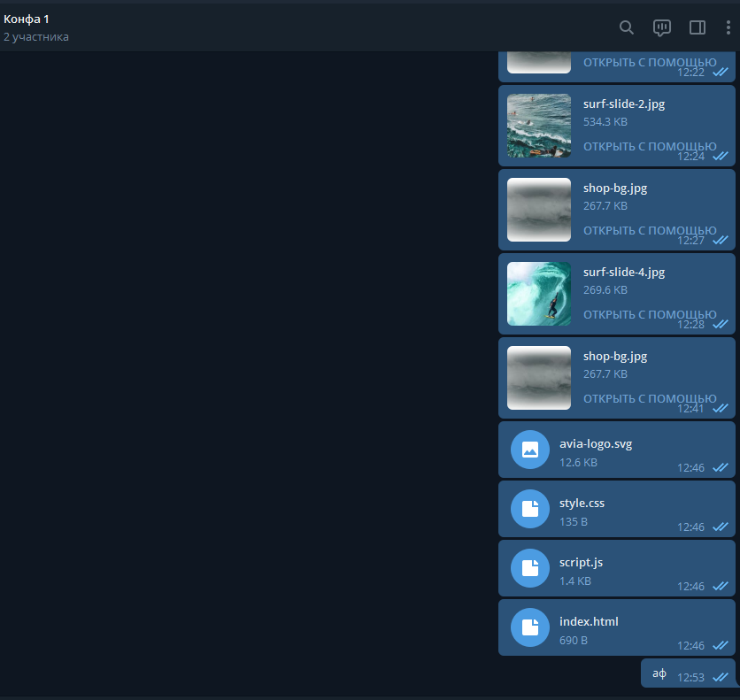Open the surf-slide-4.jpg thumbnail
This screenshot has height=700, width=740.
click(539, 294)
